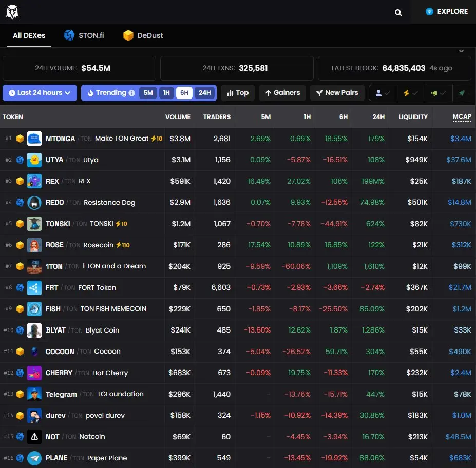Click the boost badge on MTONGA row
476x468 pixels.
[x=157, y=139]
